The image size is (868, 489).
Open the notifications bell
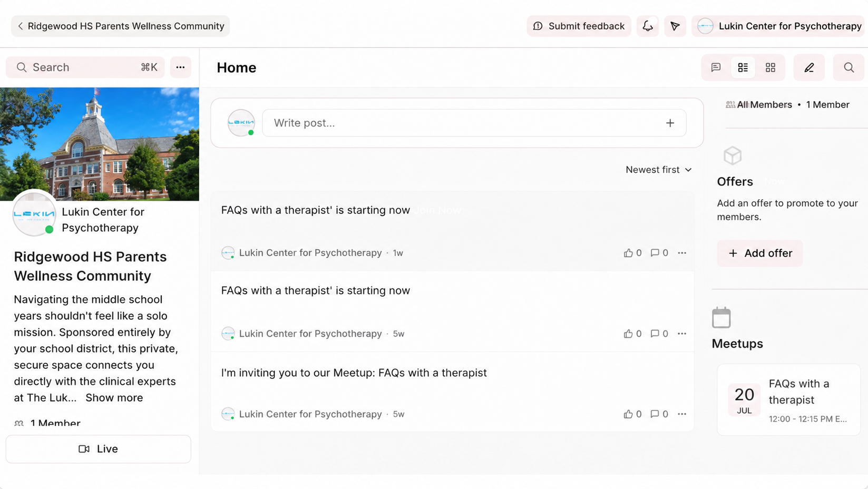647,26
